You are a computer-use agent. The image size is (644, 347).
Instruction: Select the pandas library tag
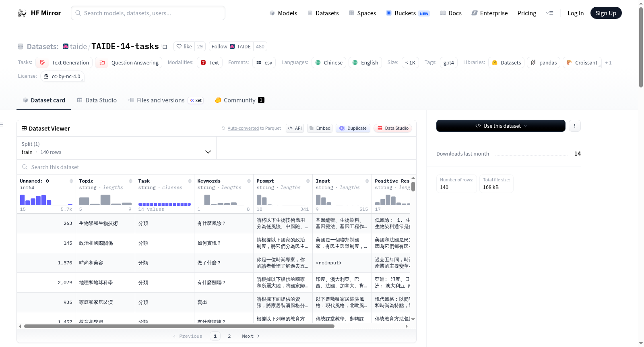[543, 62]
